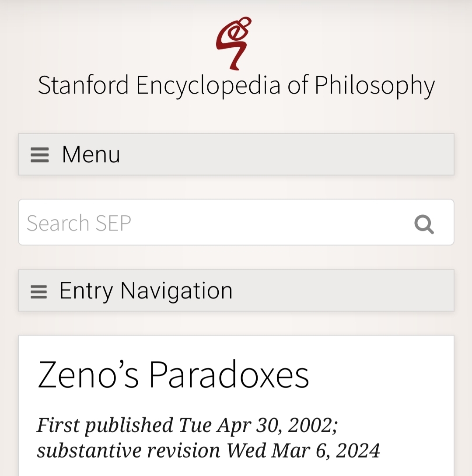Image resolution: width=472 pixels, height=476 pixels.
Task: Click the First published Tue Apr 30, 2002 line
Action: point(187,425)
